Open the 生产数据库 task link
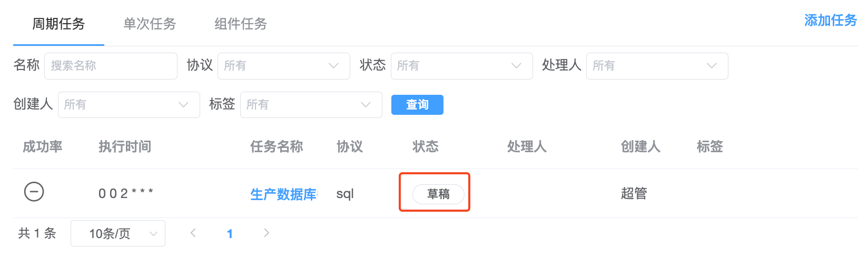 (284, 194)
